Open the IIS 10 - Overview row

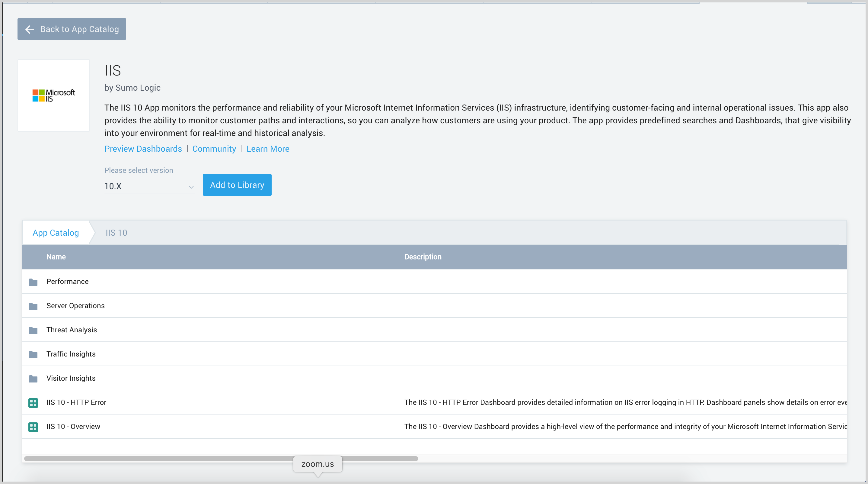(x=73, y=427)
